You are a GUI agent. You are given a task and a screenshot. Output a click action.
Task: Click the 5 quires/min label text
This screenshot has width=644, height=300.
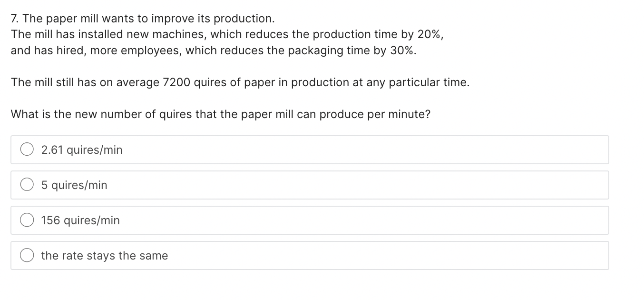pos(74,185)
